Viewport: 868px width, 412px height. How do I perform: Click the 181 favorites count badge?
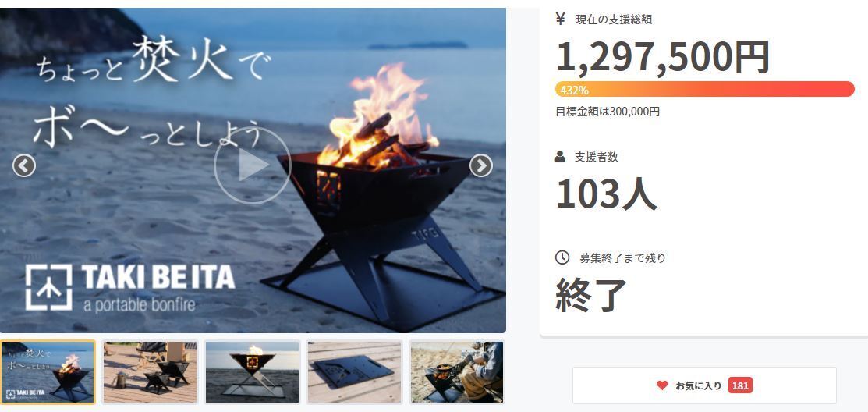click(740, 385)
